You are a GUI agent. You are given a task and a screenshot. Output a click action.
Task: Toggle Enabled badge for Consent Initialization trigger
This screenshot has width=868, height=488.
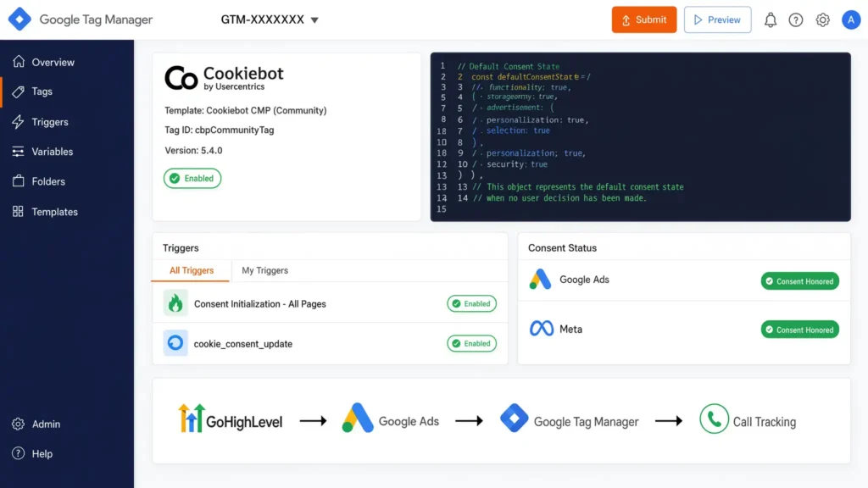471,304
